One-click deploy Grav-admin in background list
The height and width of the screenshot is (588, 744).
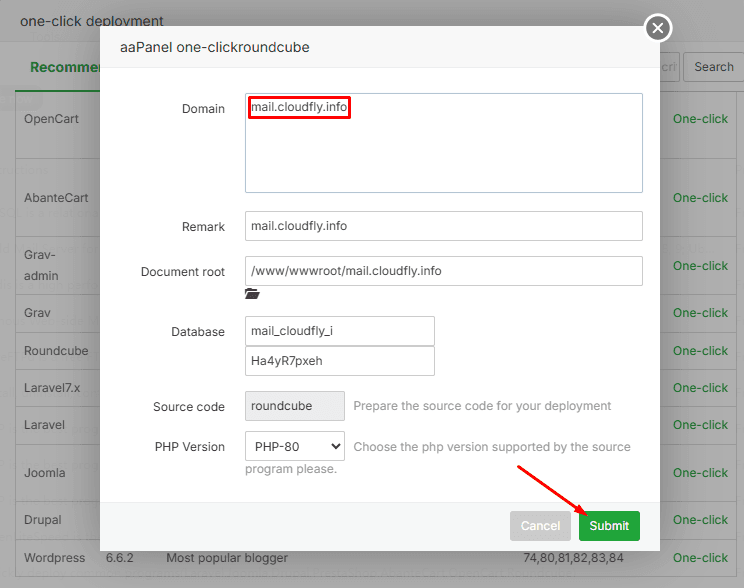click(x=700, y=266)
